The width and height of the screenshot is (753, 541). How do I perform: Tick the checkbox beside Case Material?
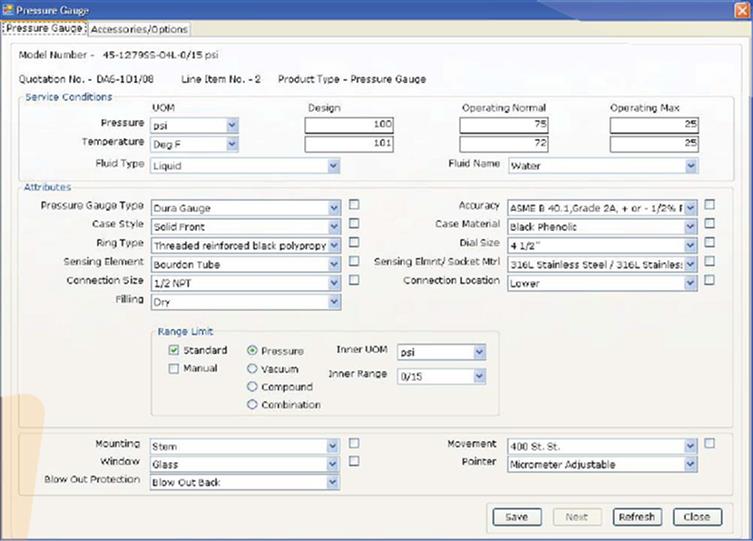[x=709, y=224]
